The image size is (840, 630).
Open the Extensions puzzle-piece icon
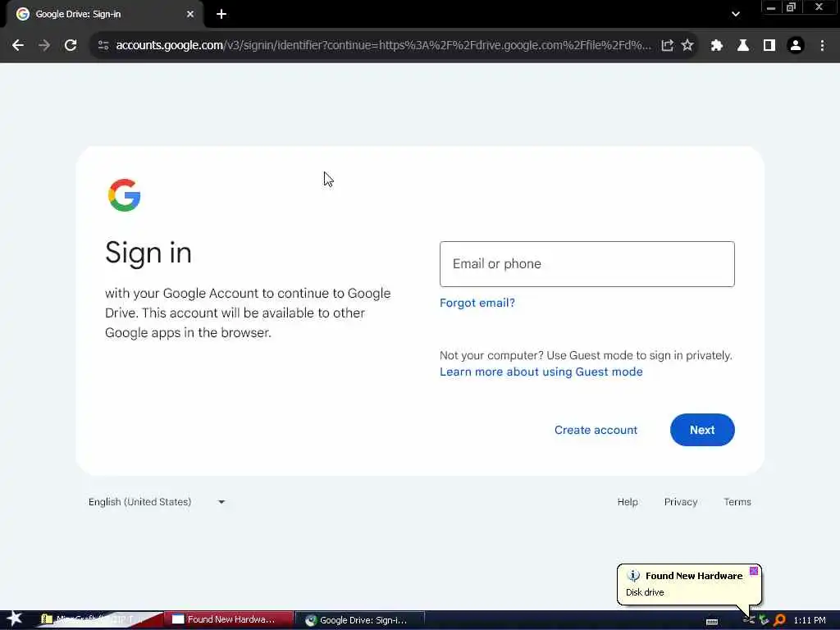(716, 46)
